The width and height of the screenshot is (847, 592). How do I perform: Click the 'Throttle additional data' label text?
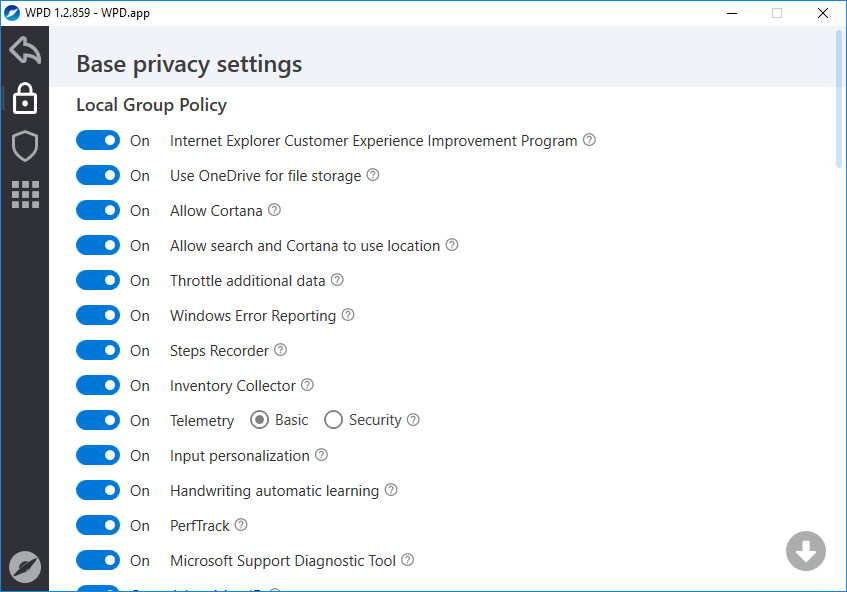[247, 281]
